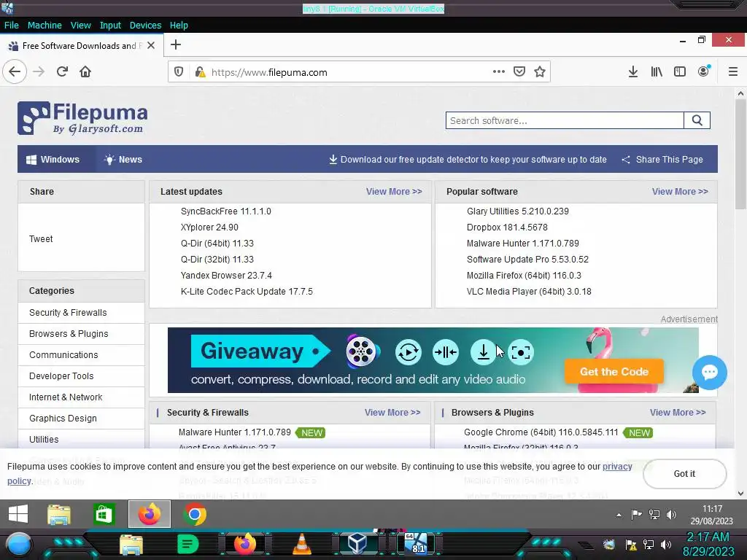Save page to Pocket icon
This screenshot has width=747, height=560.
click(x=519, y=71)
